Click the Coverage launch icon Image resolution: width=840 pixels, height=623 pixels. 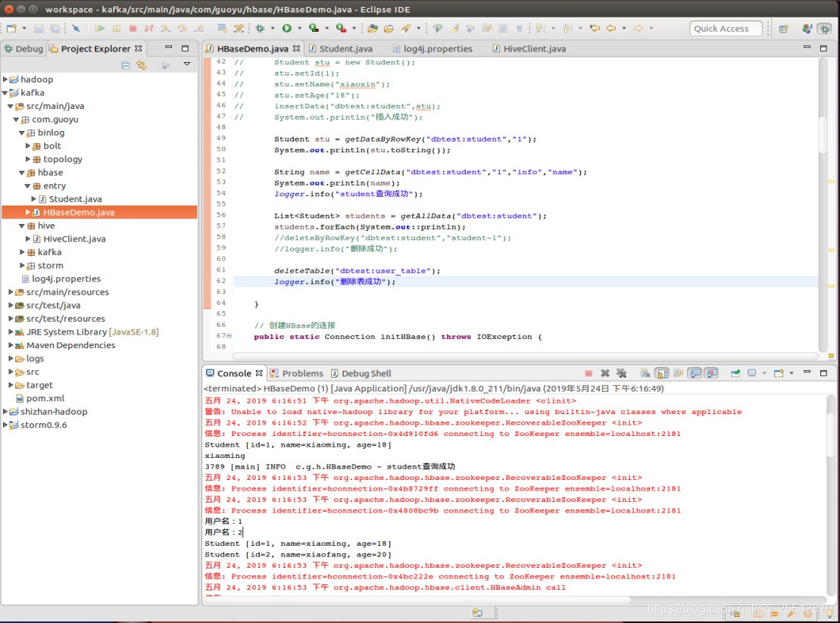tap(314, 28)
